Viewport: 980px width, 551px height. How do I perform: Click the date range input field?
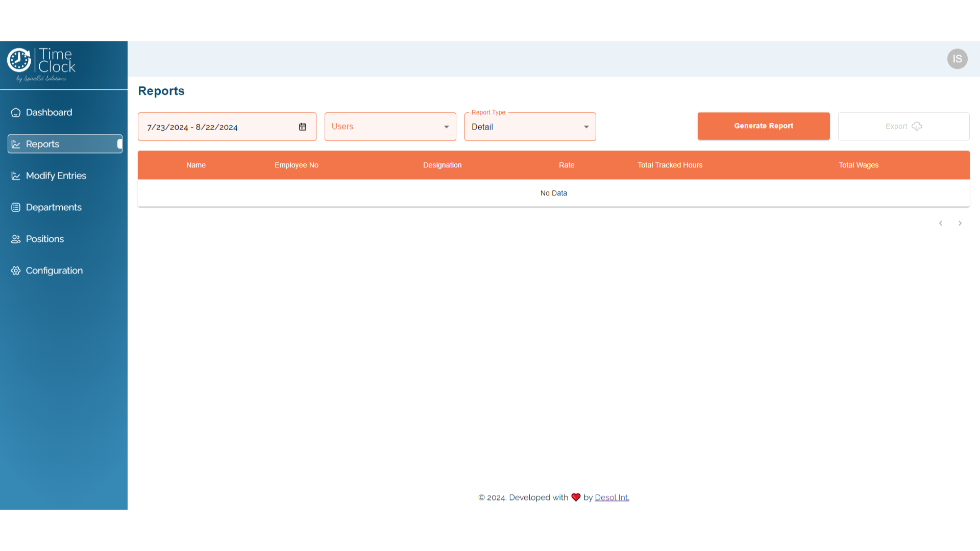pyautogui.click(x=214, y=127)
